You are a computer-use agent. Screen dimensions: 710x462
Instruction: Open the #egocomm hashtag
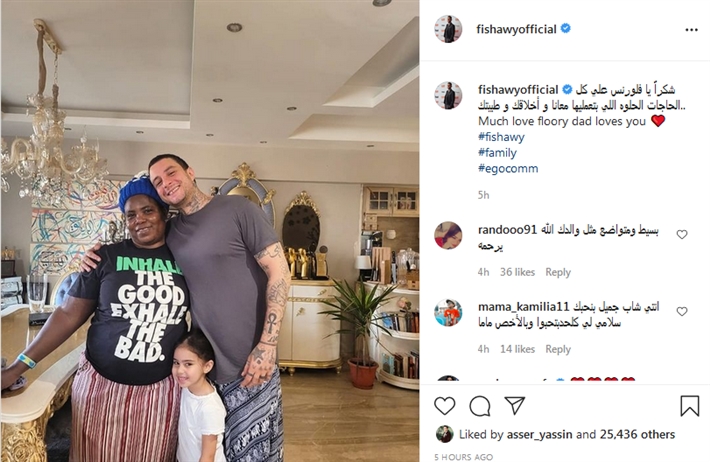[508, 168]
